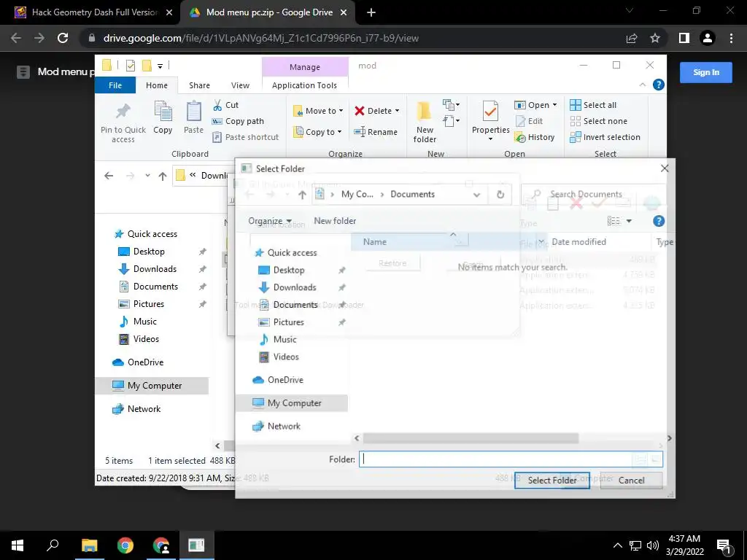The image size is (747, 560).
Task: Go up one level in Explorer window
Action: coord(163,176)
